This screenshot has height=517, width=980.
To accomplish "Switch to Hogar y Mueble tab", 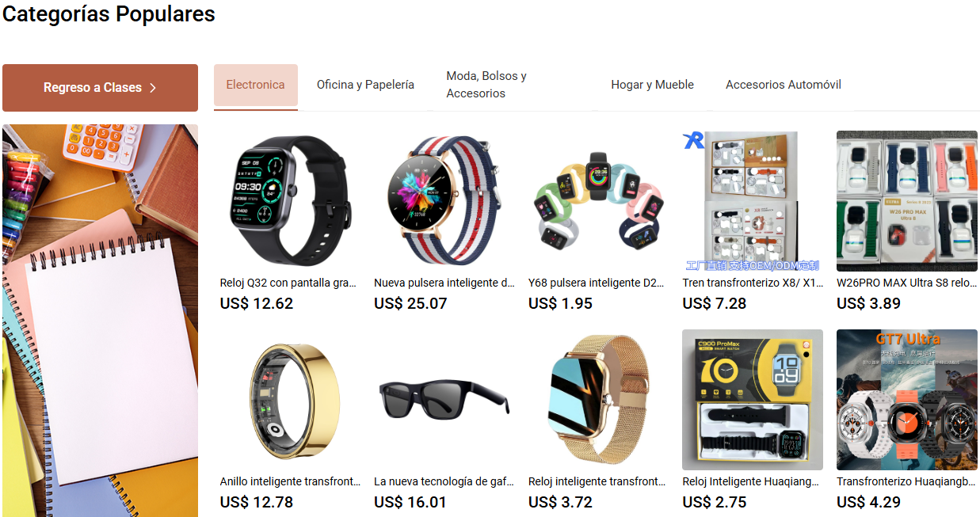I will 652,85.
